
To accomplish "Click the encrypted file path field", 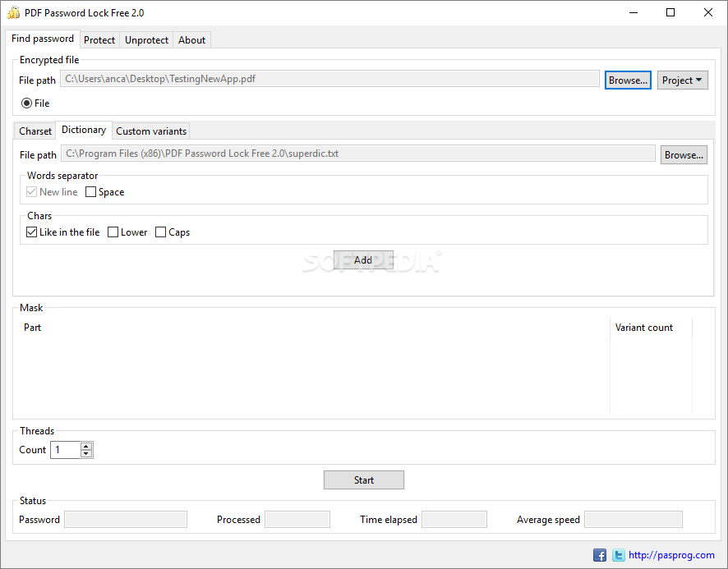I will (x=329, y=79).
